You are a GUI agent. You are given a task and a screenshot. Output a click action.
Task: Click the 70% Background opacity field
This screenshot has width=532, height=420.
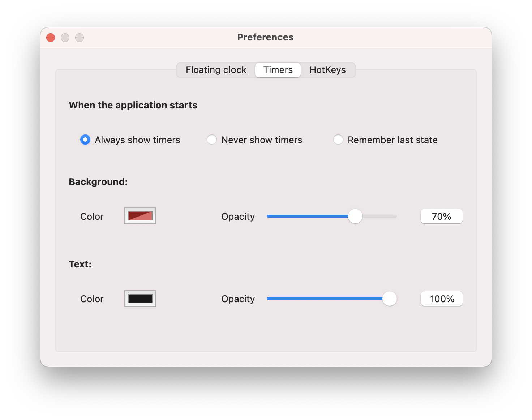click(441, 217)
